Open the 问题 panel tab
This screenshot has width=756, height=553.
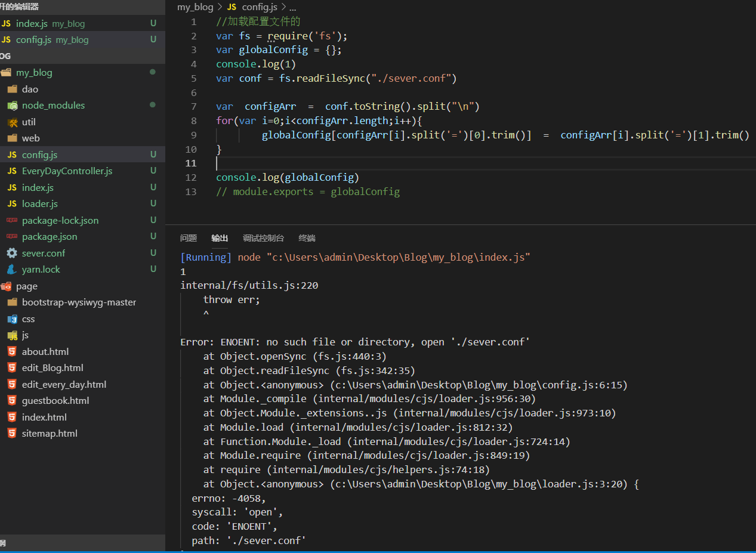point(188,238)
